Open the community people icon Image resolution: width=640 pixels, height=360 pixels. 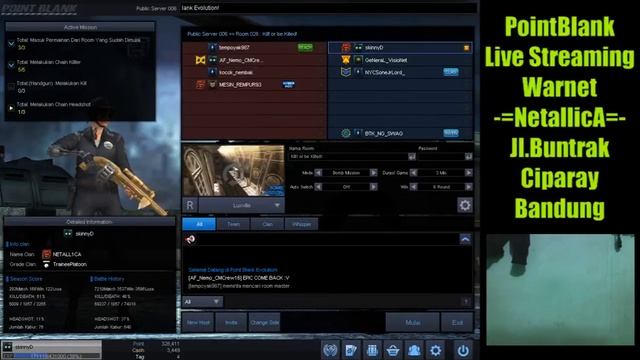[x=414, y=350]
